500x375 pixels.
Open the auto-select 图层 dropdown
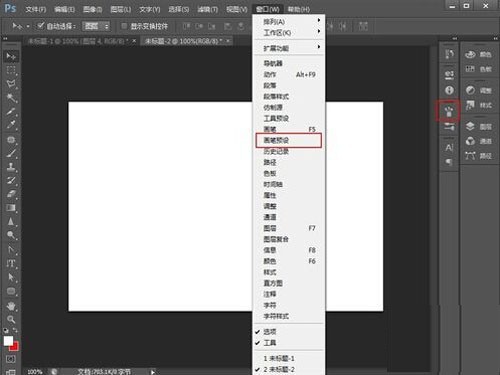coord(96,26)
